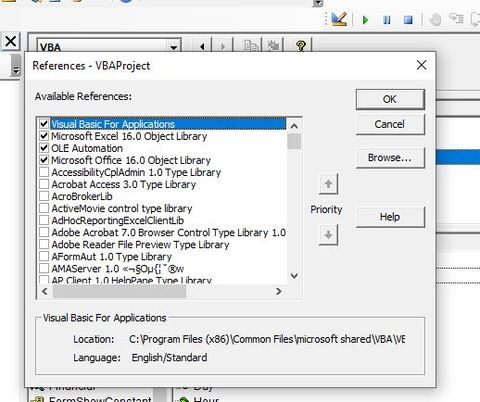The width and height of the screenshot is (480, 402).
Task: Check the AFormAut 1.0 Type Library box
Action: click(x=44, y=256)
